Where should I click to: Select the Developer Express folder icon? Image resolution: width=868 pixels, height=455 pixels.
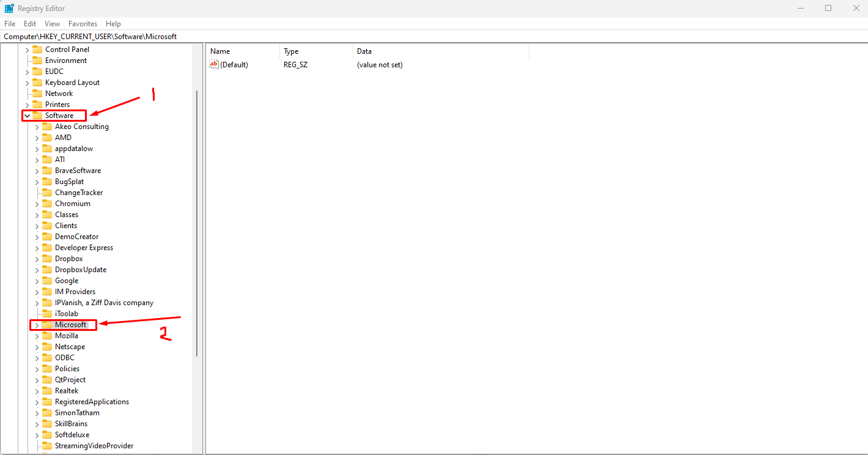click(x=47, y=248)
